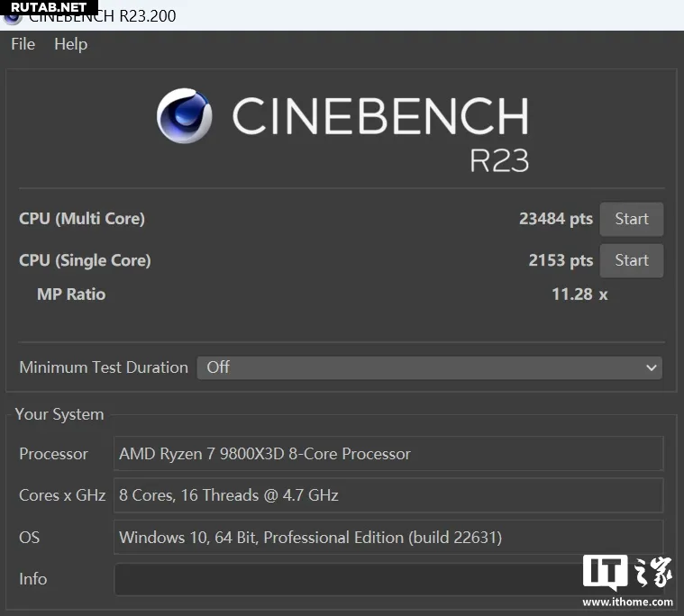Select the Processor name field
684x616 pixels.
coord(388,454)
